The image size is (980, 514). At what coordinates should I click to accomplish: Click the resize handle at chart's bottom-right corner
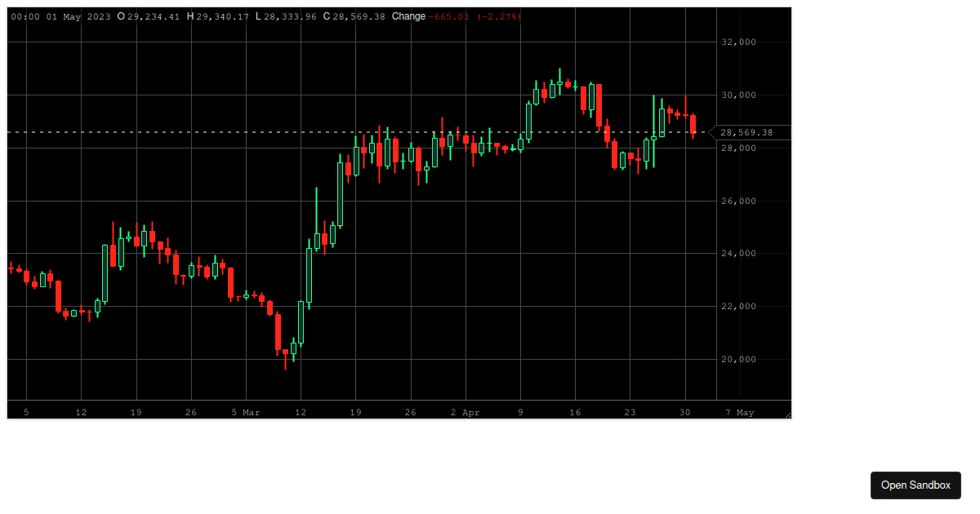coord(788,415)
